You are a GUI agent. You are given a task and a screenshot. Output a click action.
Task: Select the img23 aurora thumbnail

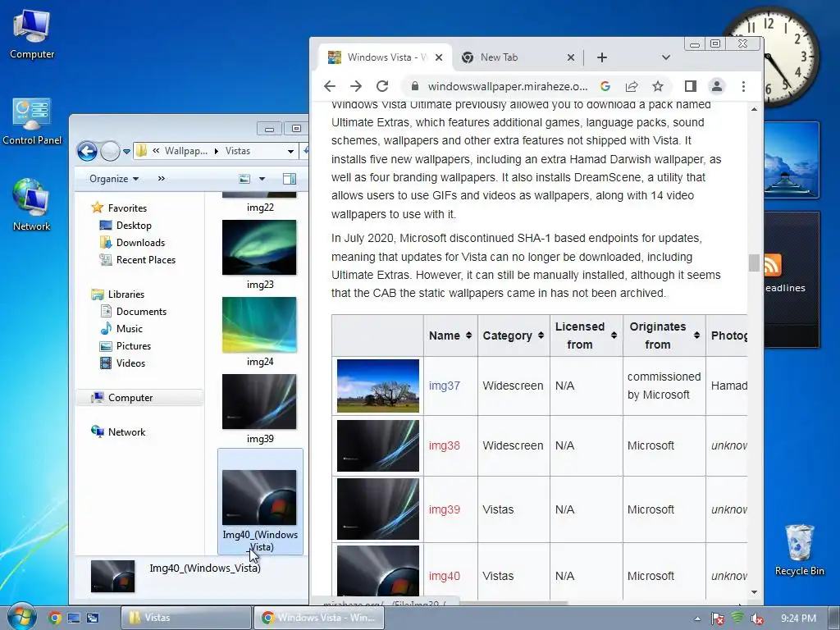(x=259, y=248)
